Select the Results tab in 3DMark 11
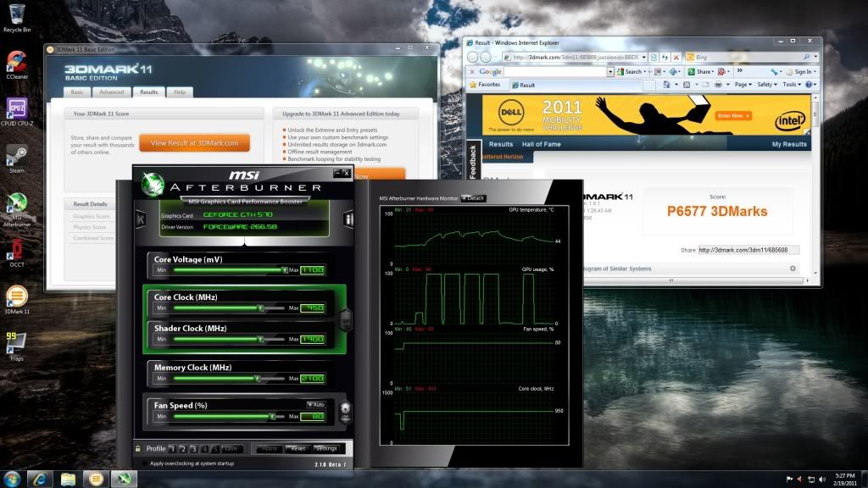The height and width of the screenshot is (488, 868). [x=149, y=91]
